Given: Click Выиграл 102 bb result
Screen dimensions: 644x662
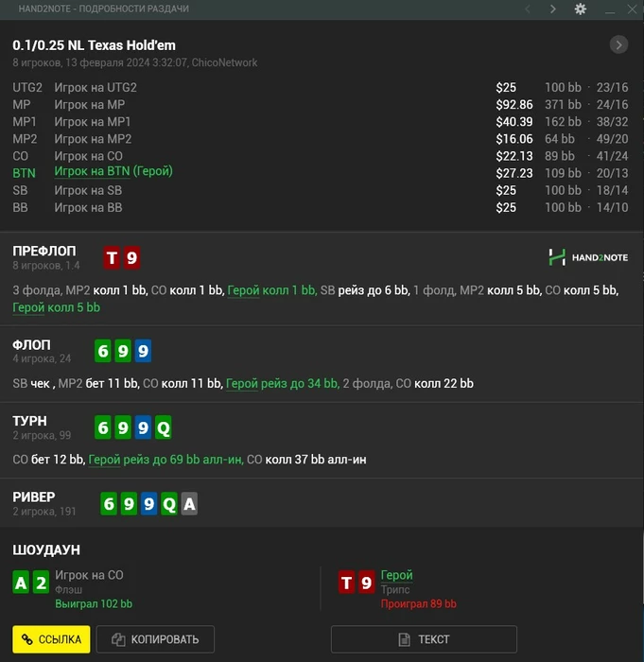Looking at the screenshot, I should coord(94,604).
